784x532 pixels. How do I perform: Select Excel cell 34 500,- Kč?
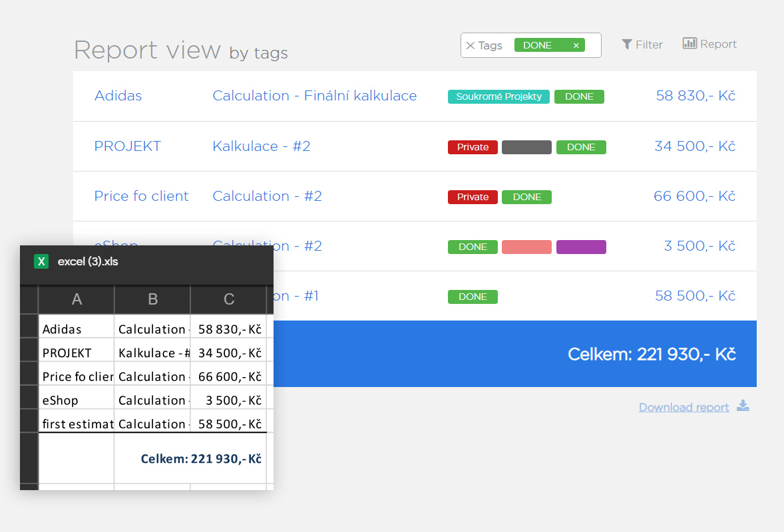[x=228, y=350]
